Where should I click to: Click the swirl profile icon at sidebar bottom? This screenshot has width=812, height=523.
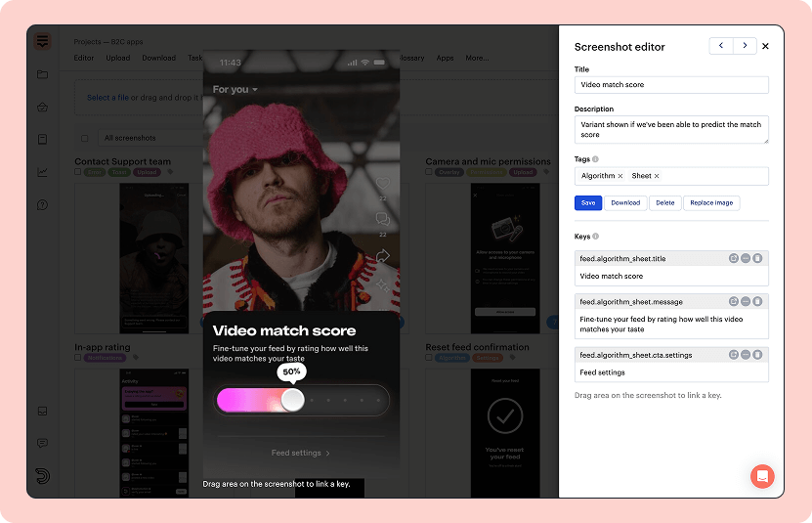[42, 476]
